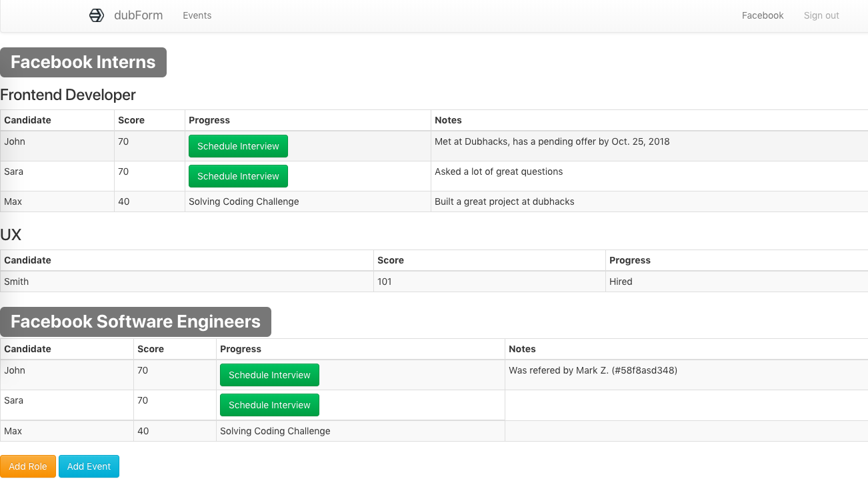Click Max's score 40 in Software Engineers table

143,431
